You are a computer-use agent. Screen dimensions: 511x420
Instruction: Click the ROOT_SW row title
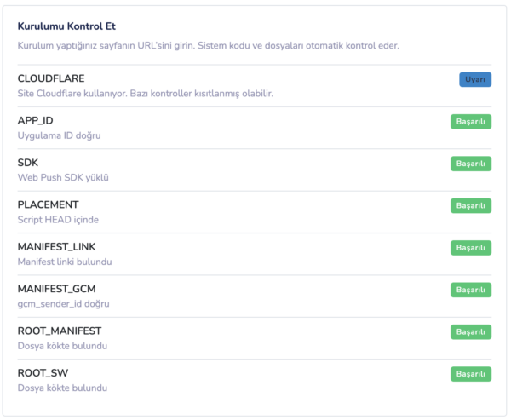point(43,372)
